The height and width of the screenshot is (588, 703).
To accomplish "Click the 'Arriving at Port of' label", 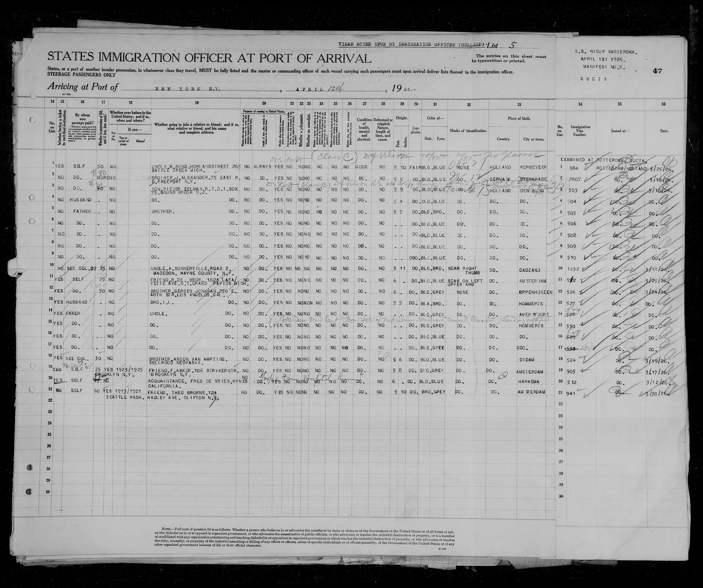I will (83, 87).
